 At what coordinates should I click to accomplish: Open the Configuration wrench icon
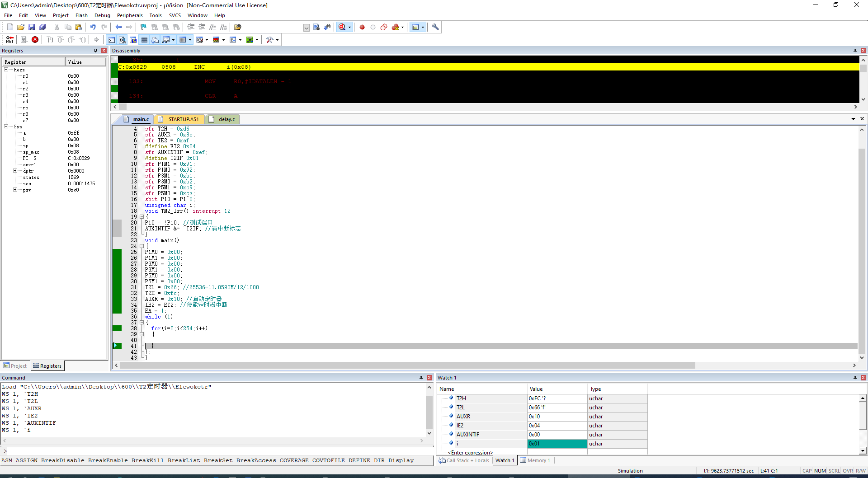435,27
